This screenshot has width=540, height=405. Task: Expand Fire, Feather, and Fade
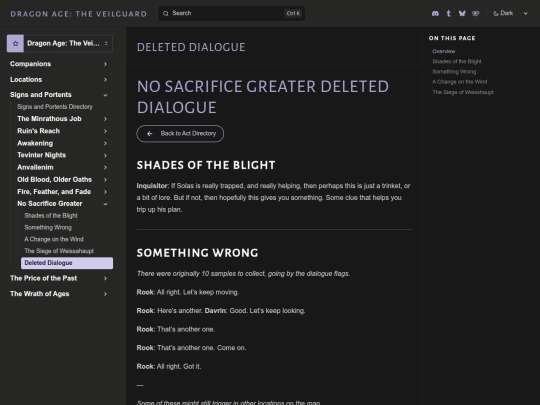[105, 192]
